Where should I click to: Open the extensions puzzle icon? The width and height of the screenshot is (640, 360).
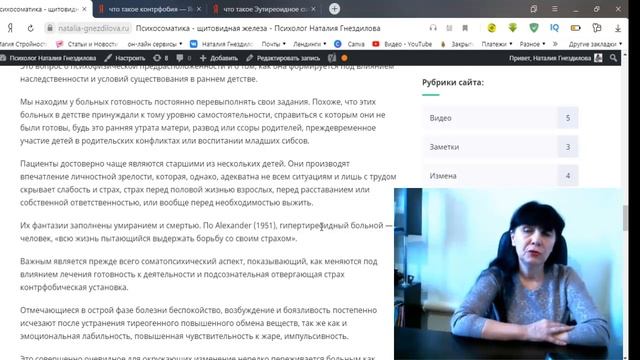[x=597, y=28]
